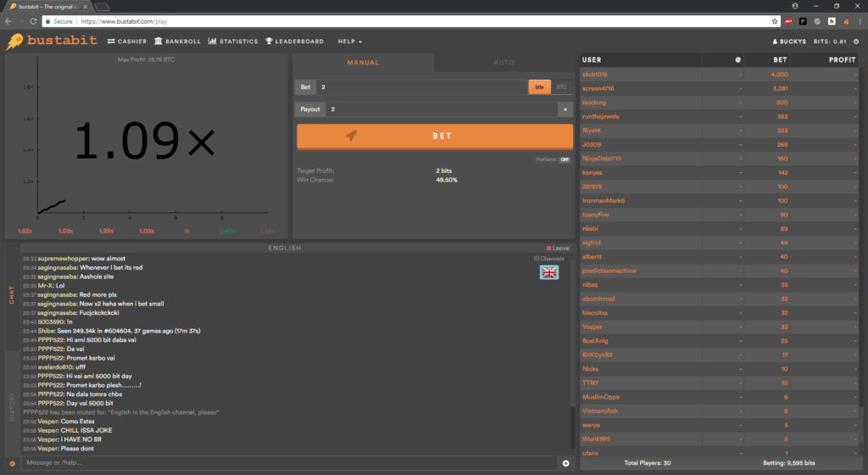Screen dimensions: 868x475
Task: Switch to the Auto betting tab
Action: point(504,63)
